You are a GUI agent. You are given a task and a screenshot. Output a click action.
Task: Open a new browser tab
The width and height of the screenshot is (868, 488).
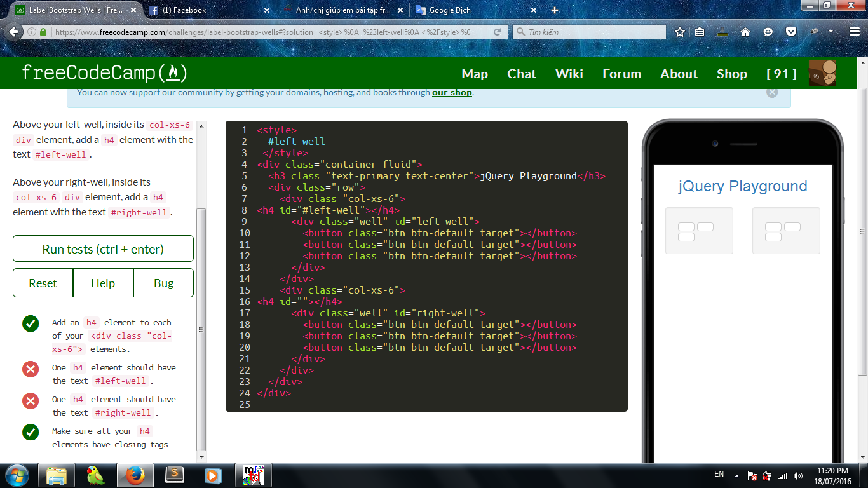coord(554,10)
